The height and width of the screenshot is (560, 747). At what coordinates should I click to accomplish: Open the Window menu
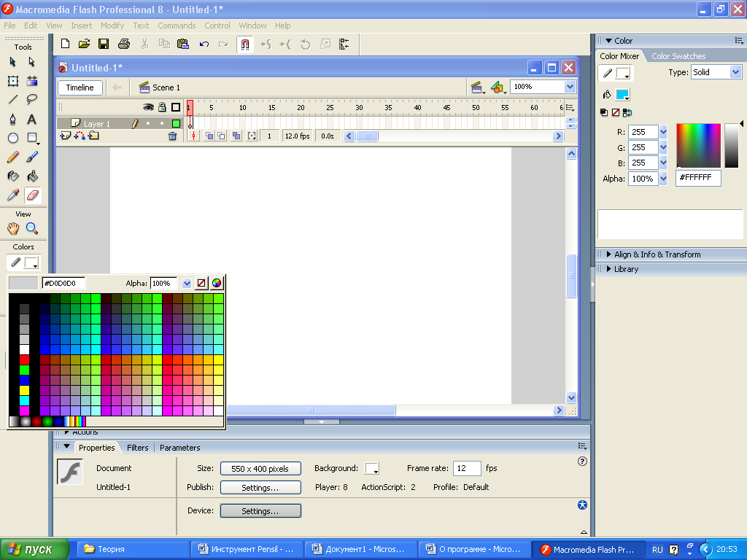coord(252,26)
